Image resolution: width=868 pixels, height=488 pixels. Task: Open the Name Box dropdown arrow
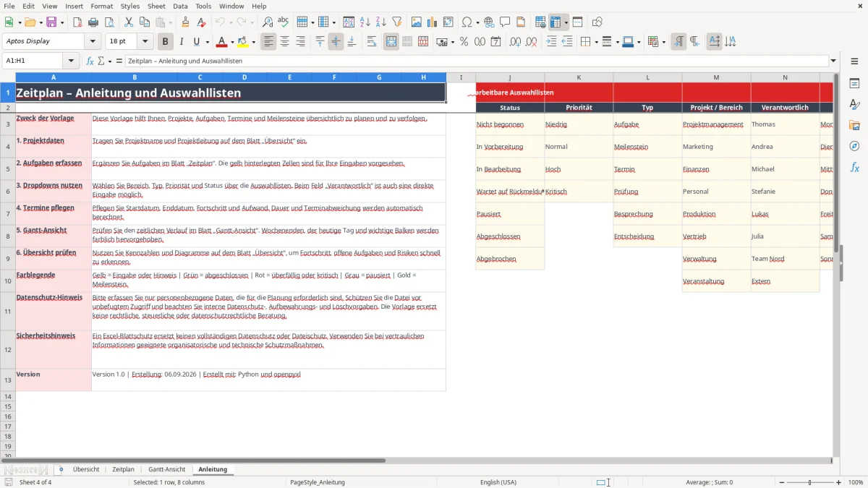click(x=71, y=61)
